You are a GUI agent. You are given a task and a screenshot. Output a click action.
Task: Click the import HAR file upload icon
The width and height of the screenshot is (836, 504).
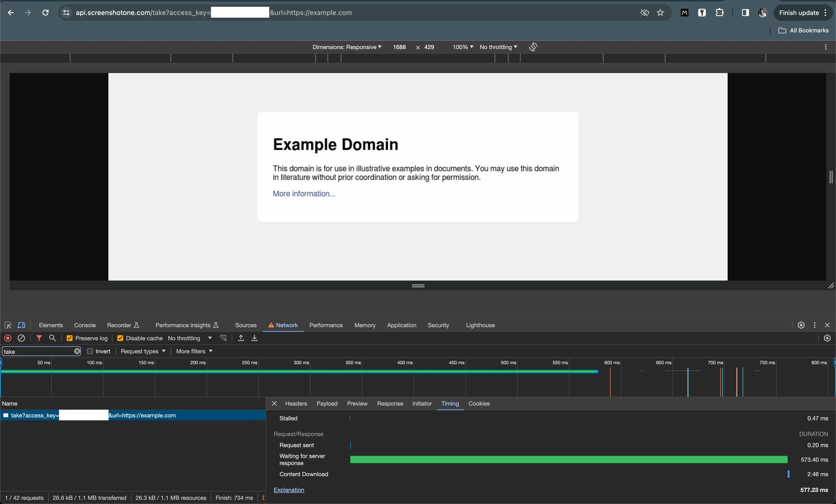pyautogui.click(x=240, y=338)
